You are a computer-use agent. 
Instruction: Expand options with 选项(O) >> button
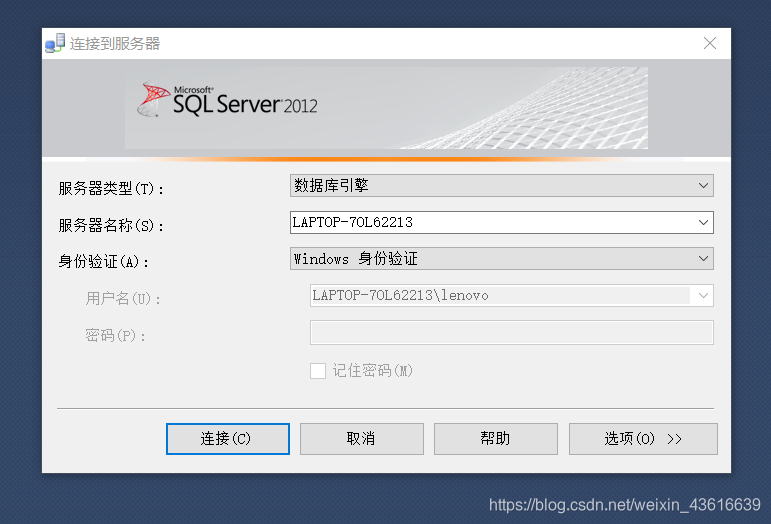(643, 438)
